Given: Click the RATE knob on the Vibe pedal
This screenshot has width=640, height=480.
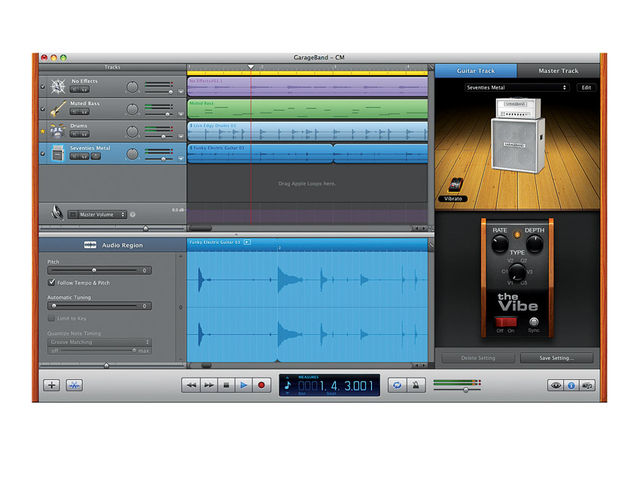Looking at the screenshot, I should (499, 244).
